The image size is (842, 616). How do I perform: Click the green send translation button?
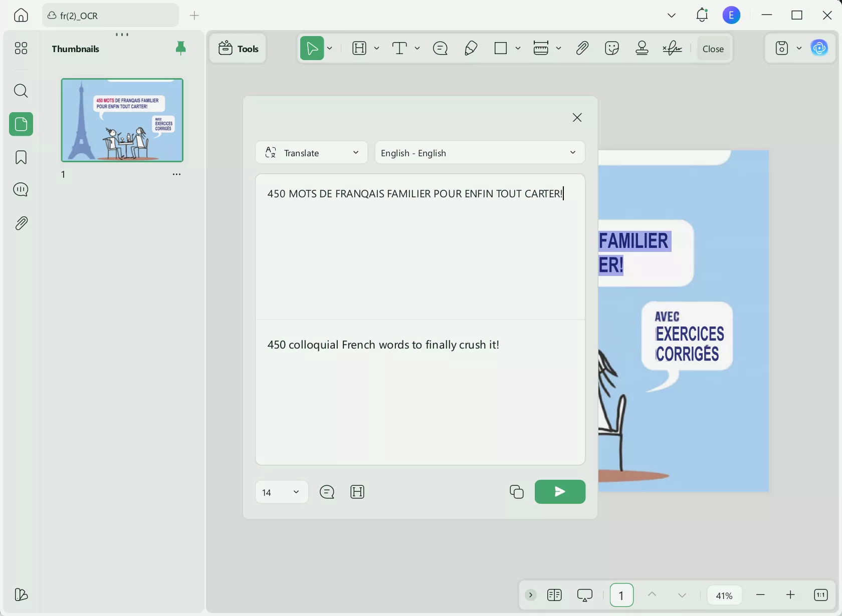[x=560, y=492]
